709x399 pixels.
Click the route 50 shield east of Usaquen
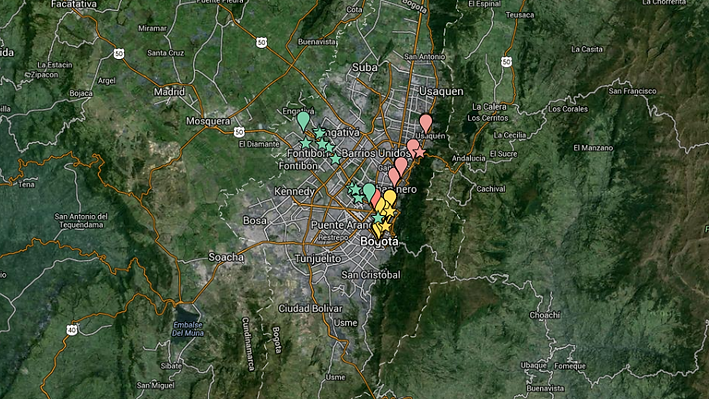point(506,62)
